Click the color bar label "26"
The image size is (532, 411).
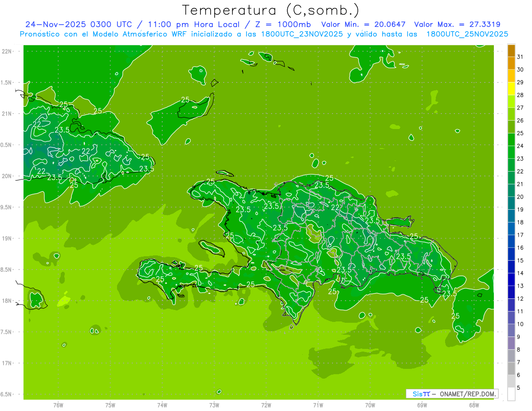[x=520, y=121]
